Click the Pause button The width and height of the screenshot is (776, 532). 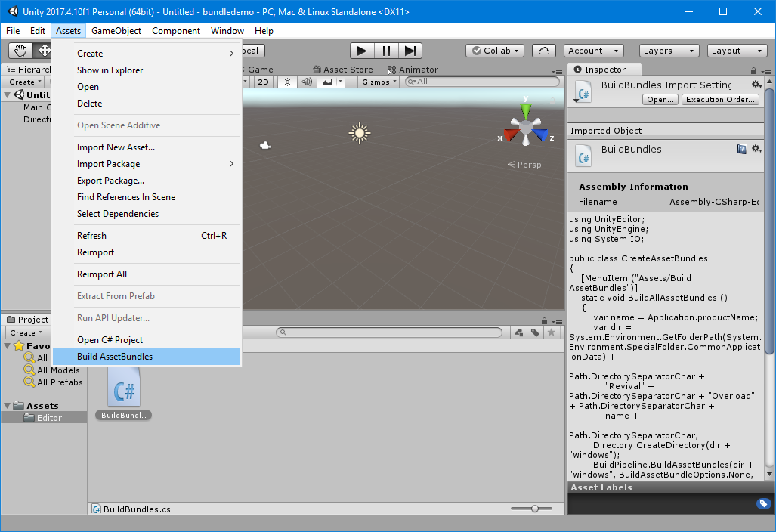386,51
